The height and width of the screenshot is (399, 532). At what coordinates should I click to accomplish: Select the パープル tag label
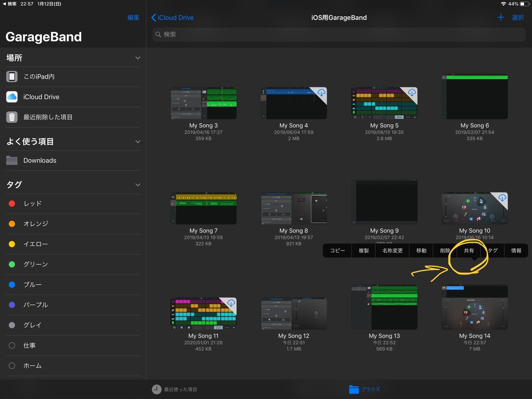pos(36,305)
